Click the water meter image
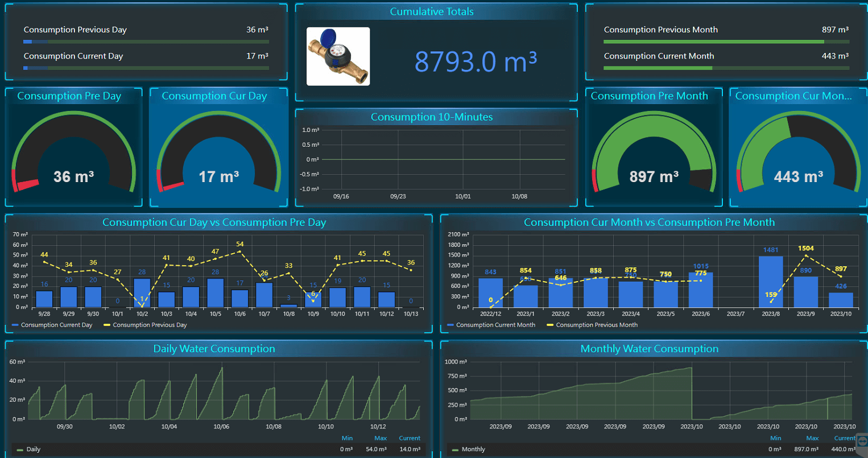Screen dimensions: 868x458 [x=338, y=56]
